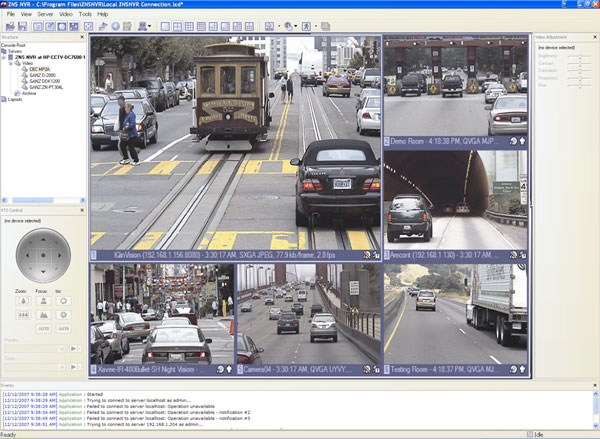The height and width of the screenshot is (439, 600).
Task: Click the upper Focus button with person icon
Action: tap(44, 301)
